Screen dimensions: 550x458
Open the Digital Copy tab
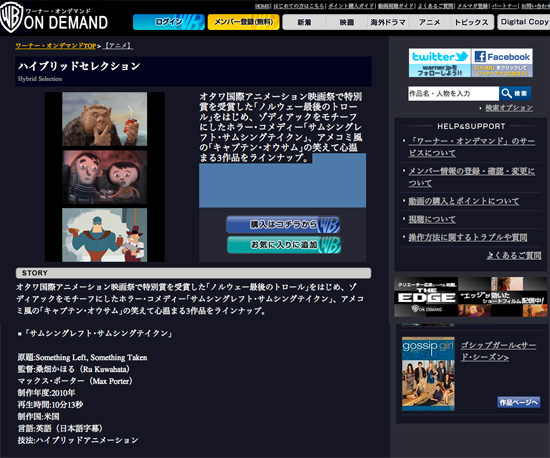point(524,22)
